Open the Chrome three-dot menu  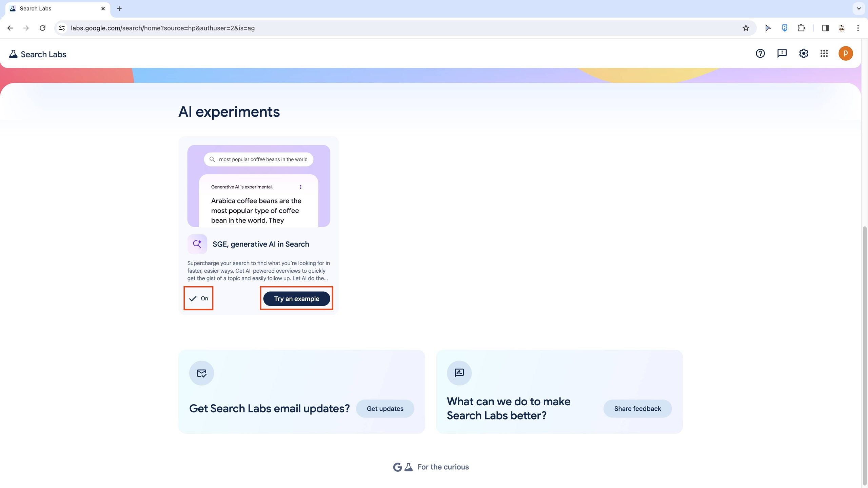tap(858, 28)
